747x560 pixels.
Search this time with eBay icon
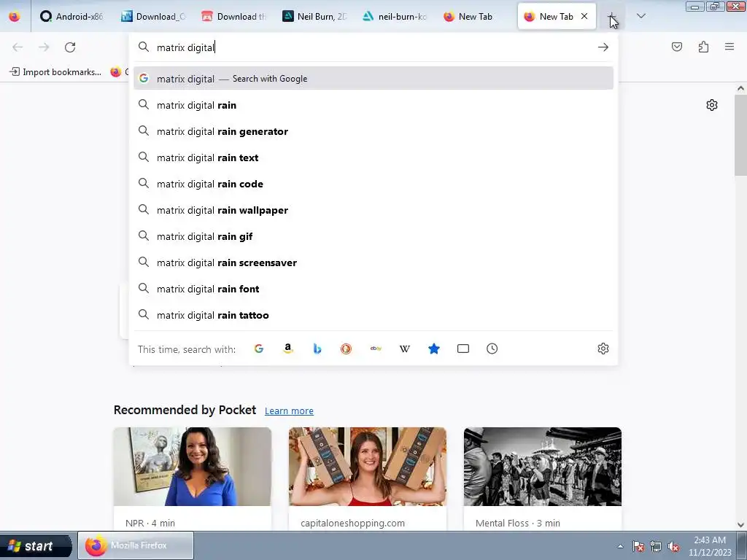point(376,349)
